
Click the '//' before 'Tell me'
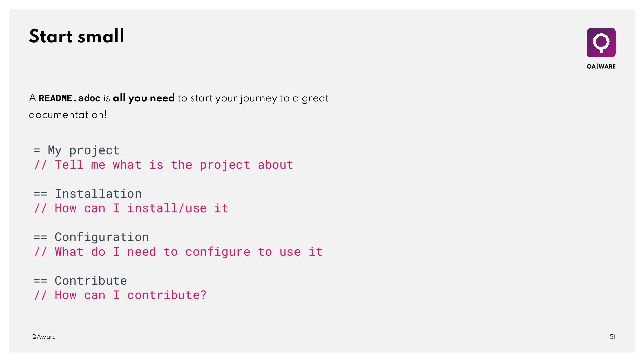point(40,165)
